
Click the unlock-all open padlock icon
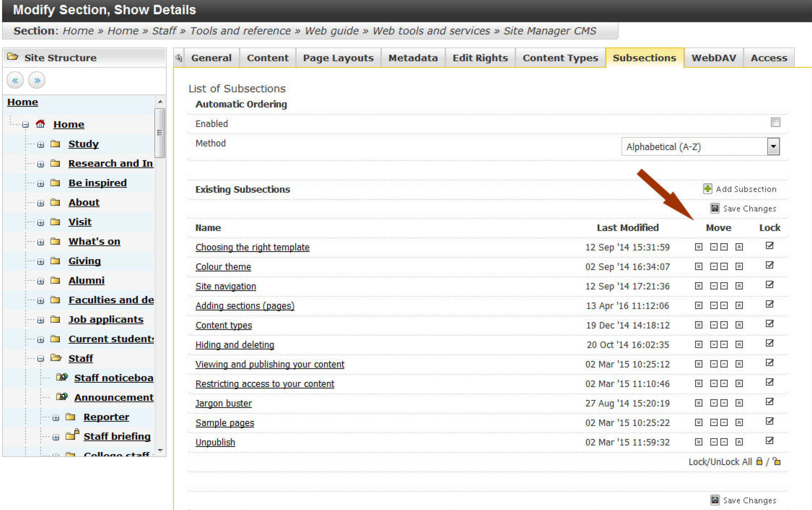777,461
